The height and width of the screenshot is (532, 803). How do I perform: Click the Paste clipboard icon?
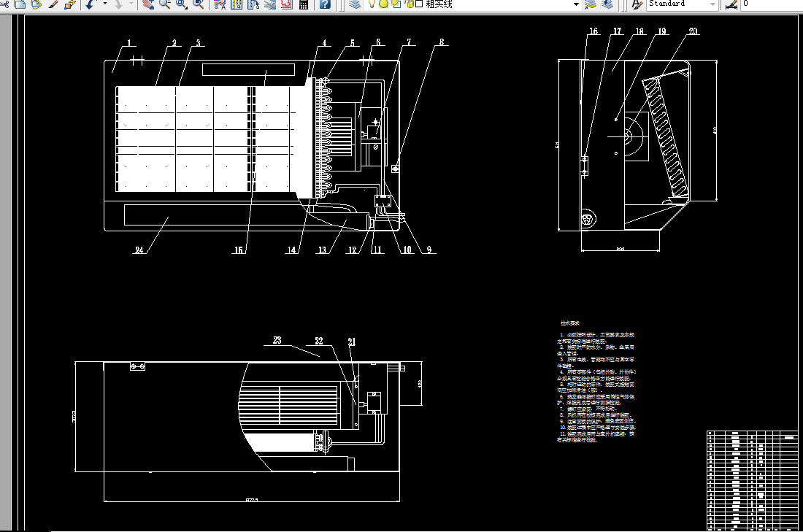coord(36,4)
